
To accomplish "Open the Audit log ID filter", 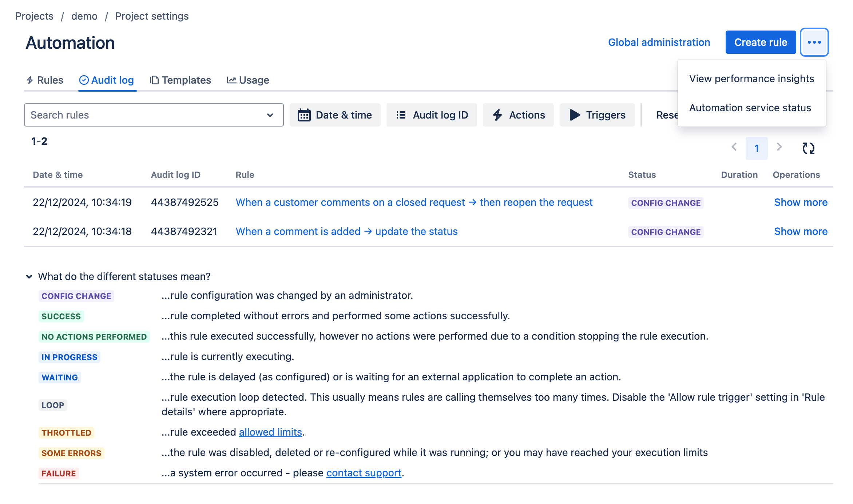I will 432,115.
